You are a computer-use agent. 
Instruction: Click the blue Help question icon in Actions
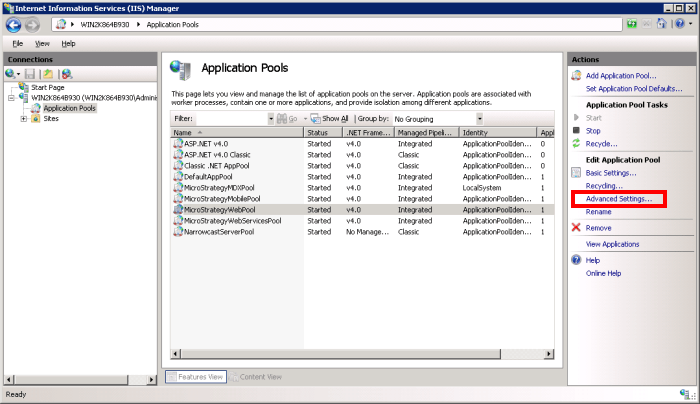[x=576, y=260]
